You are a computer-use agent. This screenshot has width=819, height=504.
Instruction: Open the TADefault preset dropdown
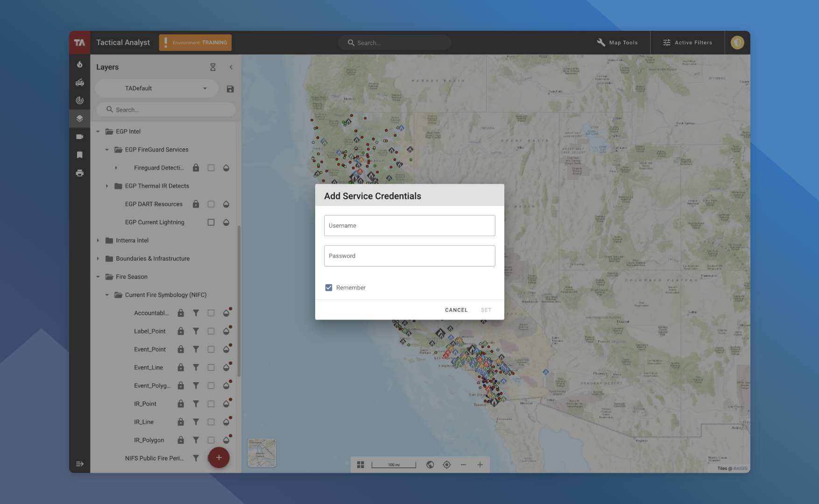(x=205, y=88)
